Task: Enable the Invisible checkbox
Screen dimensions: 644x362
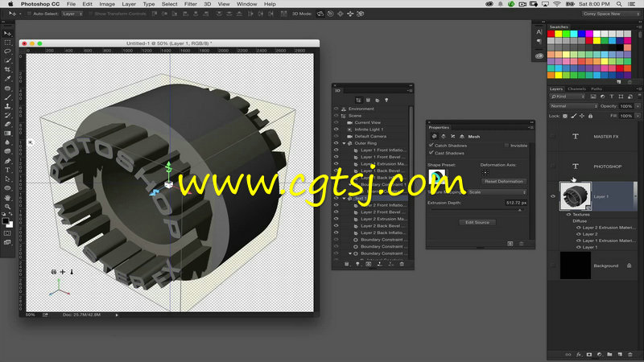Action: pyautogui.click(x=506, y=146)
